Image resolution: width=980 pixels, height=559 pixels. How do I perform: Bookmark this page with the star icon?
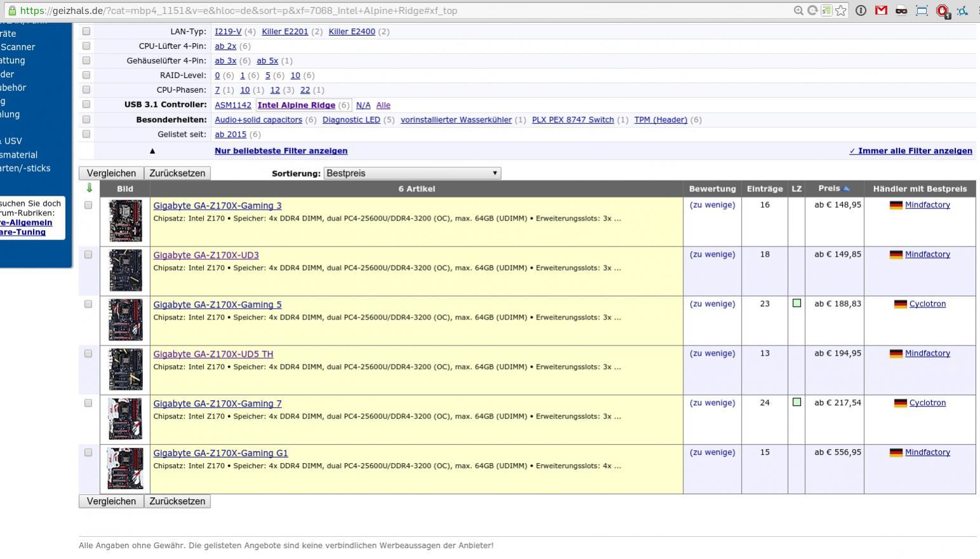click(x=841, y=10)
